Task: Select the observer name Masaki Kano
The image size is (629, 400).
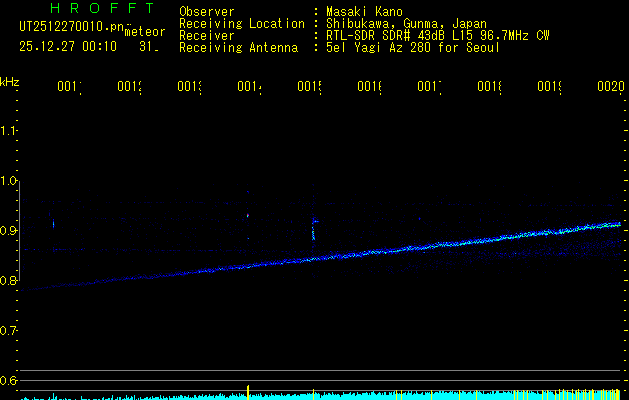Action: click(364, 11)
